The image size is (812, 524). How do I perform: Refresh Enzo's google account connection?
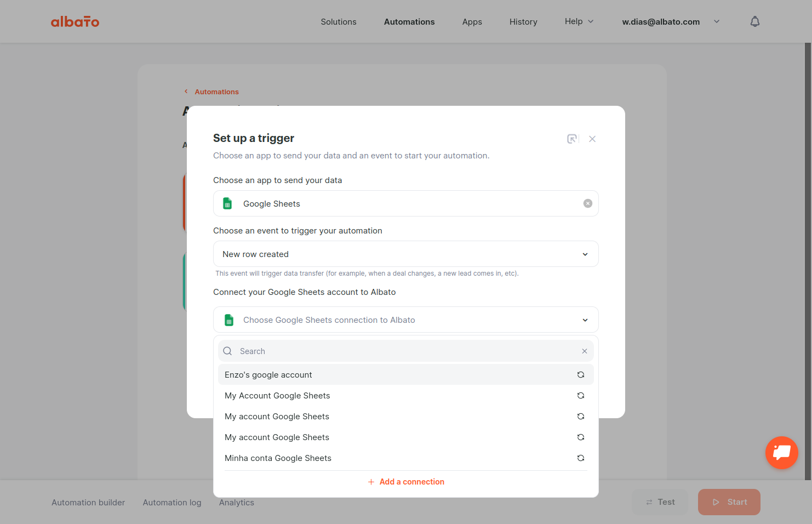(x=581, y=375)
